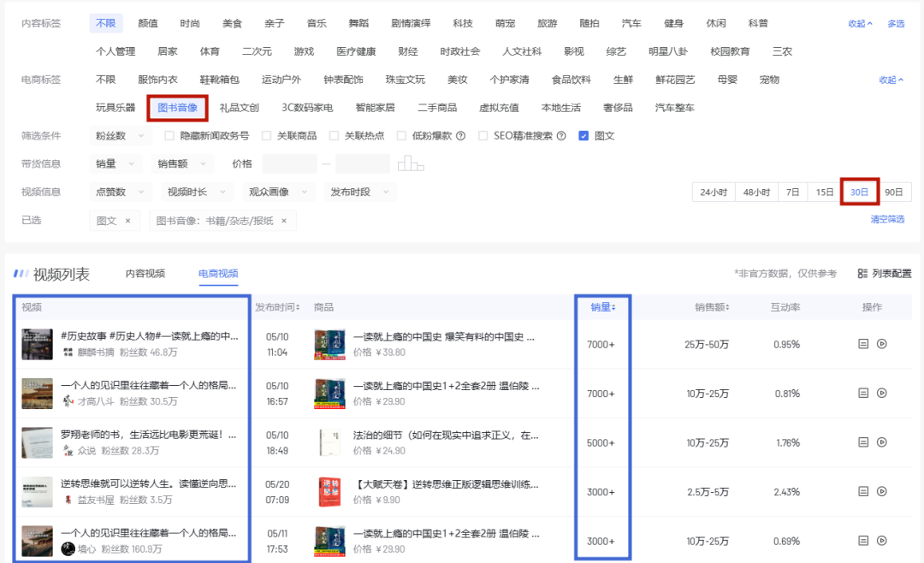Image resolution: width=924 pixels, height=563 pixels.
Task: Click maximum price input field
Action: (363, 163)
